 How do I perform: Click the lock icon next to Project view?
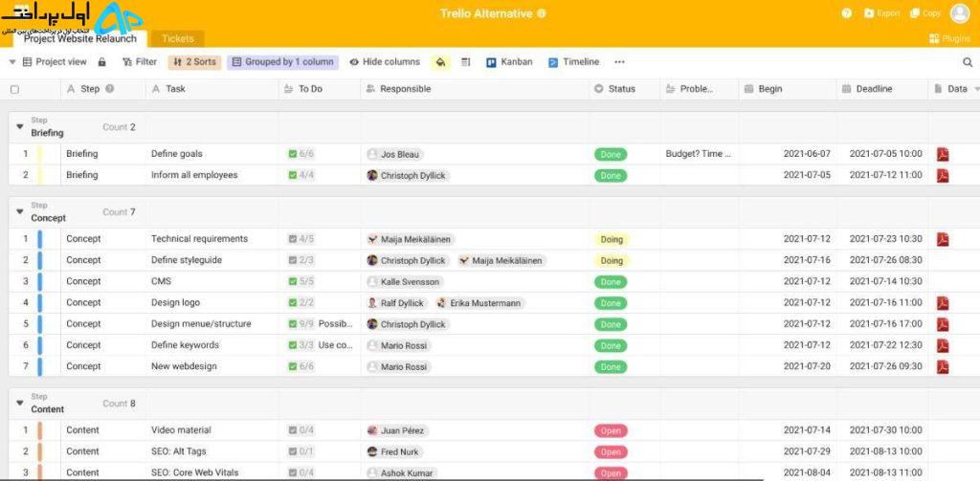click(101, 62)
